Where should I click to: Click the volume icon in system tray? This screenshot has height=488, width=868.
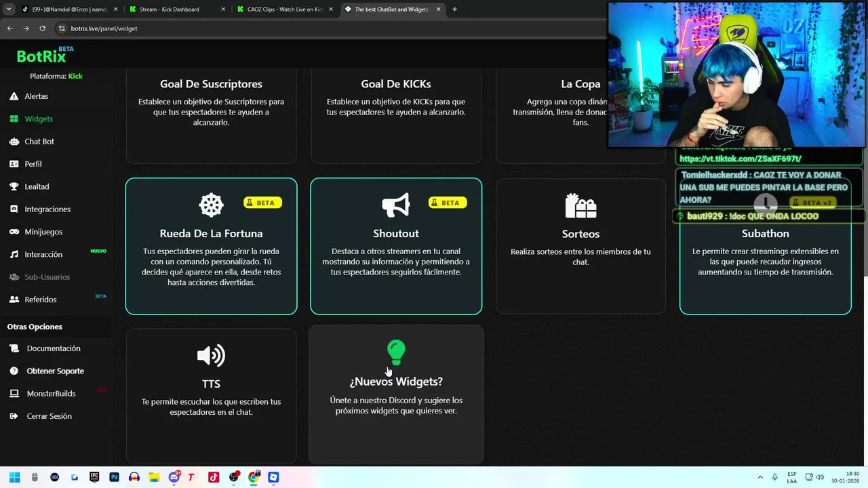[x=820, y=477]
